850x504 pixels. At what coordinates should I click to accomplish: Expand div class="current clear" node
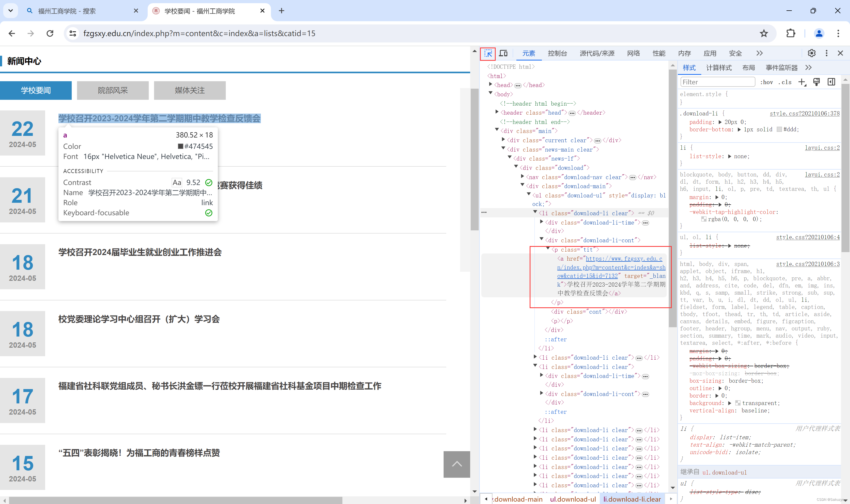(503, 140)
